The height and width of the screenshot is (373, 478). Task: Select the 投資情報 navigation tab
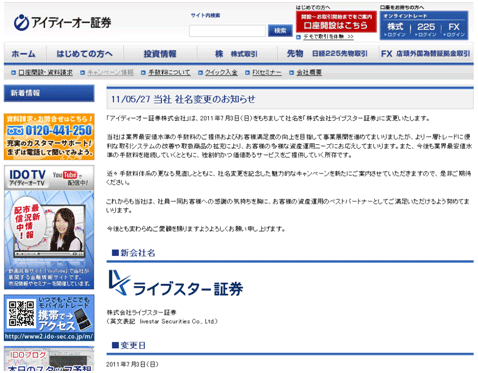point(160,54)
